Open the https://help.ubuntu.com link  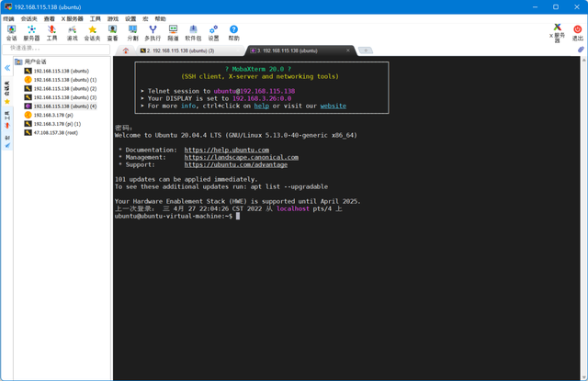click(227, 150)
